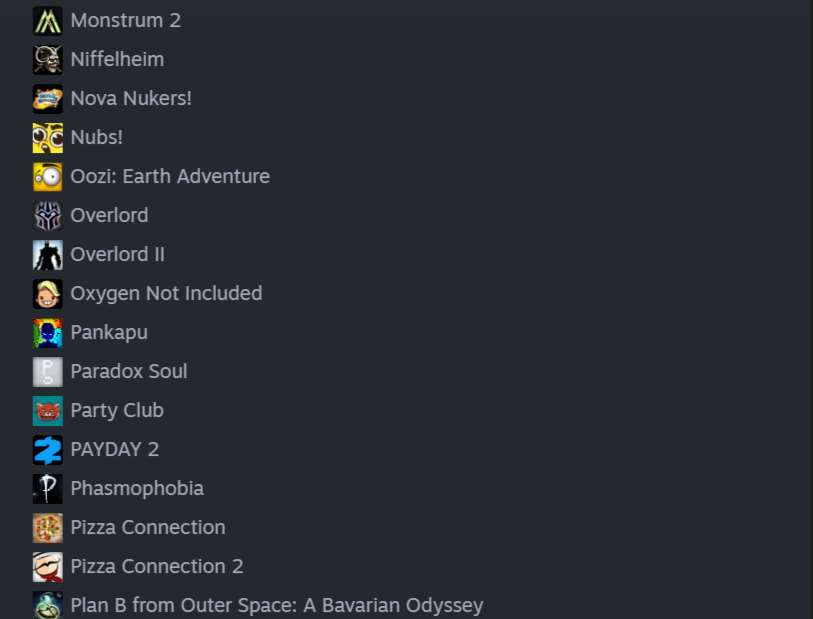Screen dimensions: 813x619
Task: Select the Oozi: Earth Adventure icon
Action: click(x=48, y=177)
